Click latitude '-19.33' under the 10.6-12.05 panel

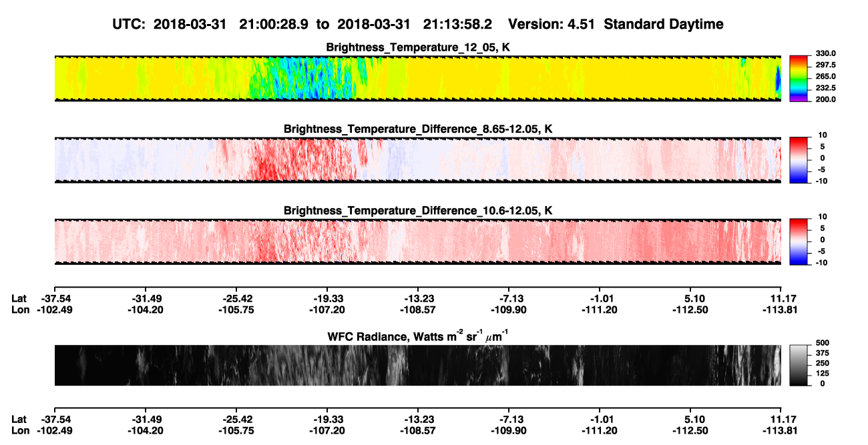click(x=327, y=298)
